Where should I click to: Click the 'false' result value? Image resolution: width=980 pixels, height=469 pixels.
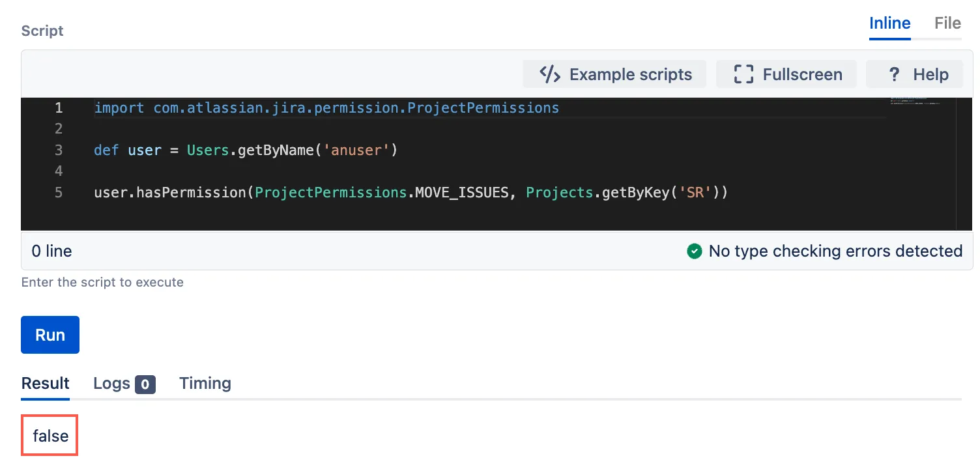tap(50, 435)
